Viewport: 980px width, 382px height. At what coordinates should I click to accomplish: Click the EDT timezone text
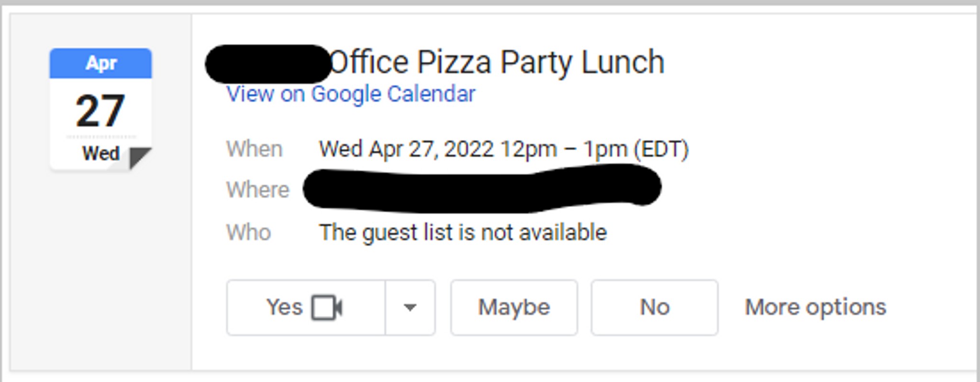pos(661,149)
